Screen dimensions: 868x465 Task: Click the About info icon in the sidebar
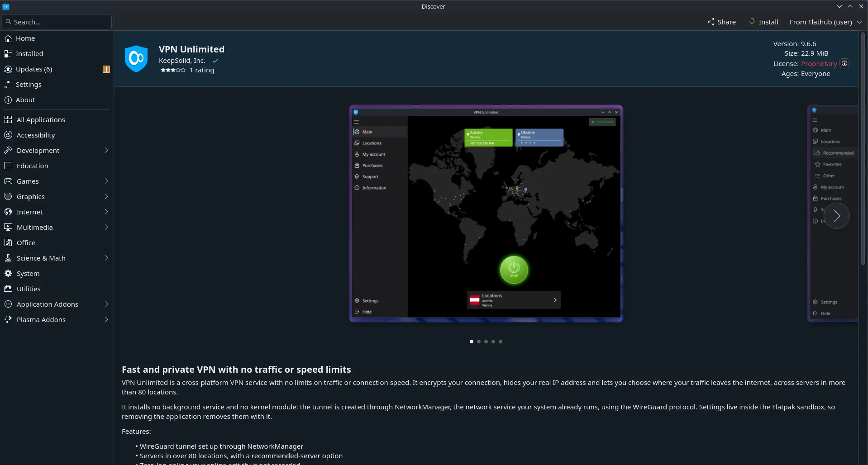tap(8, 100)
